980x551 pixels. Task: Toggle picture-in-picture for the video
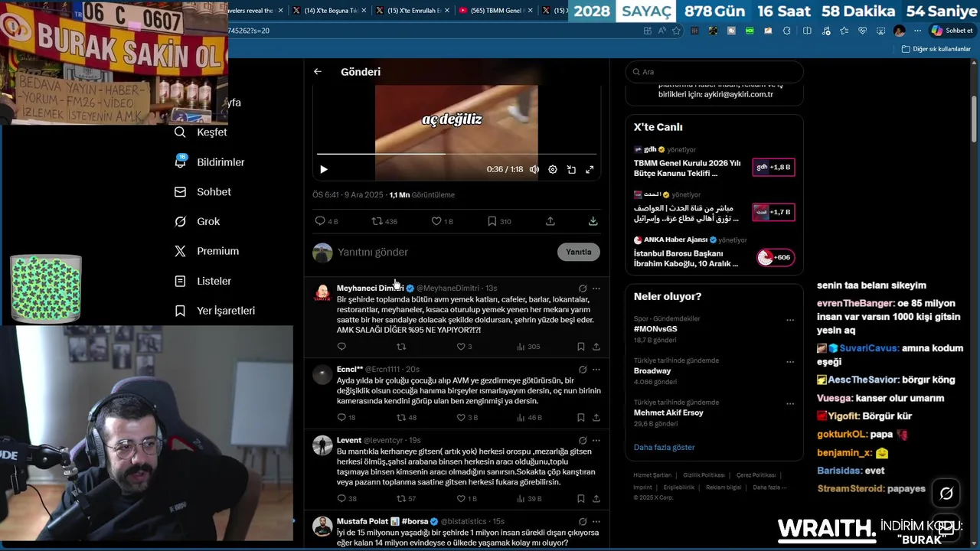(x=571, y=169)
